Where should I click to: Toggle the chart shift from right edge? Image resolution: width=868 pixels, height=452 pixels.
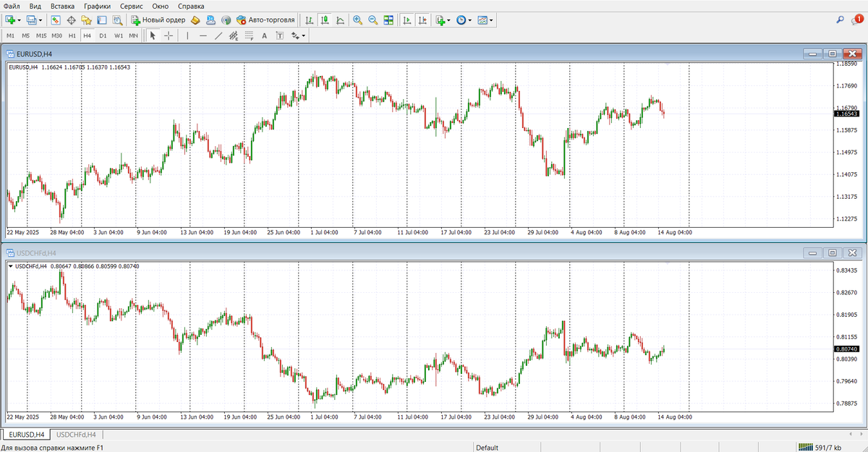pos(423,20)
